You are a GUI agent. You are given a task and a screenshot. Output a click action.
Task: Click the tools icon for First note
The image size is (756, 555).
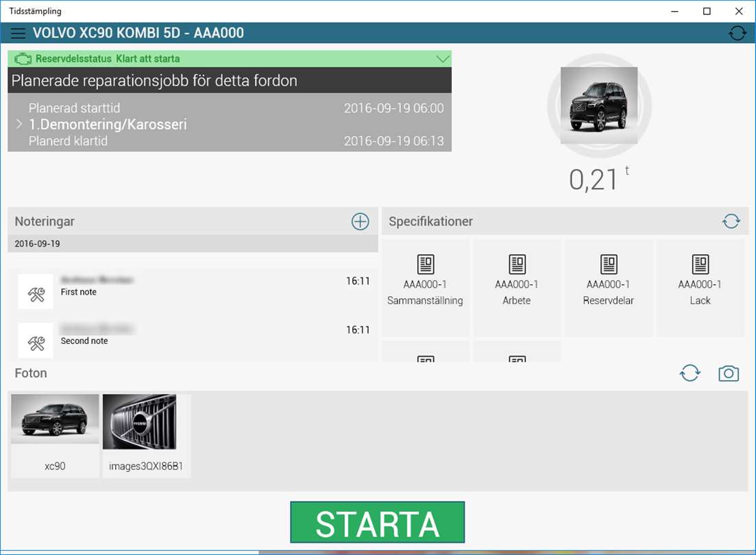pyautogui.click(x=36, y=292)
